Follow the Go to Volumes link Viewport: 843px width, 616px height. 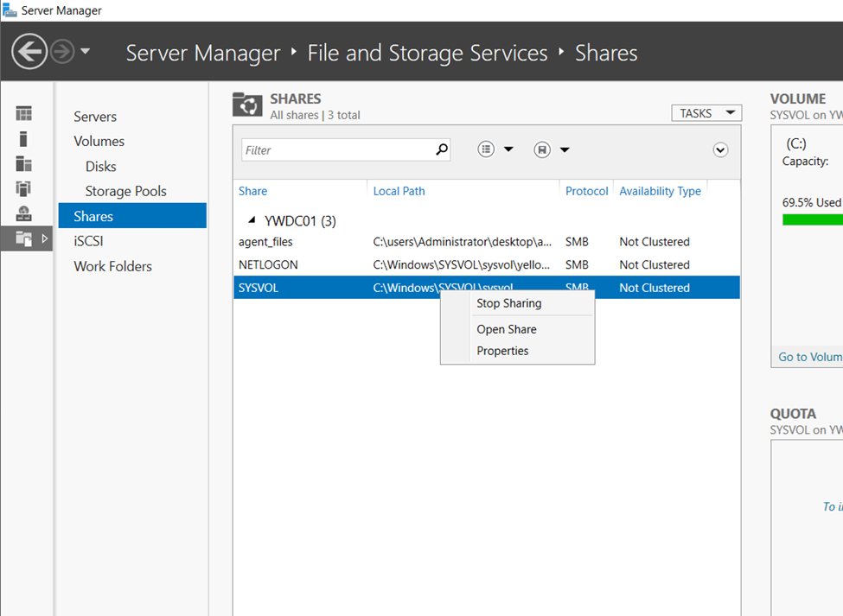click(810, 357)
